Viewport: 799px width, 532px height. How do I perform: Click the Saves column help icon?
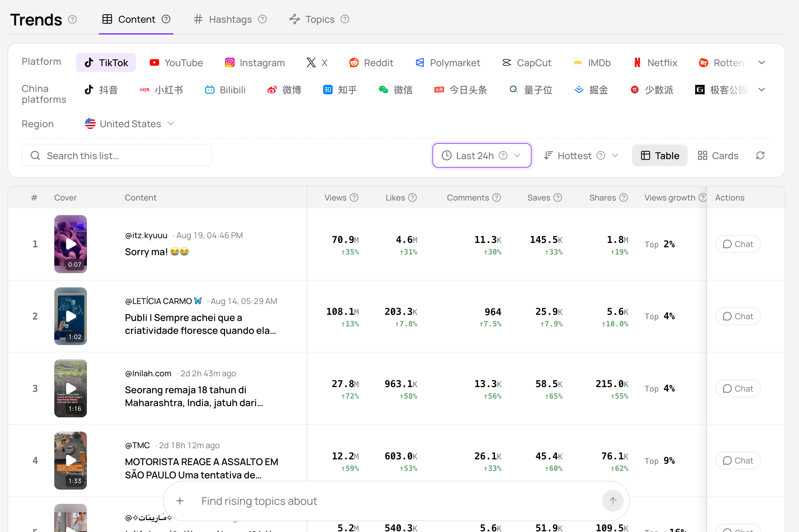558,197
